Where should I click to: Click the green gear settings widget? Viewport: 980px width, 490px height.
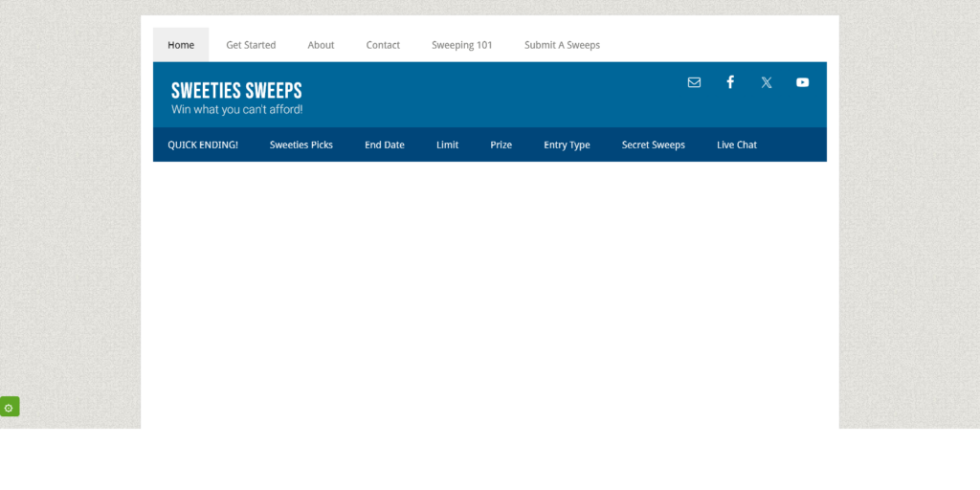[x=10, y=406]
